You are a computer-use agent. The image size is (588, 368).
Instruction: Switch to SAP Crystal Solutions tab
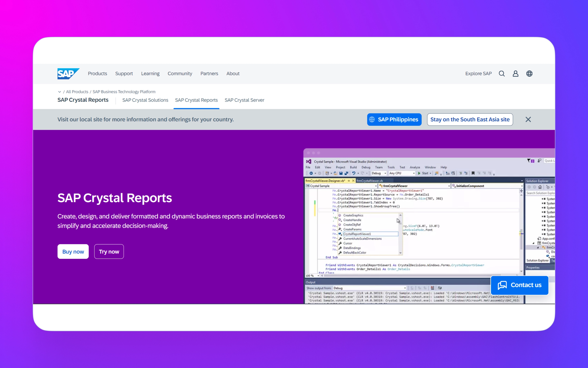145,100
